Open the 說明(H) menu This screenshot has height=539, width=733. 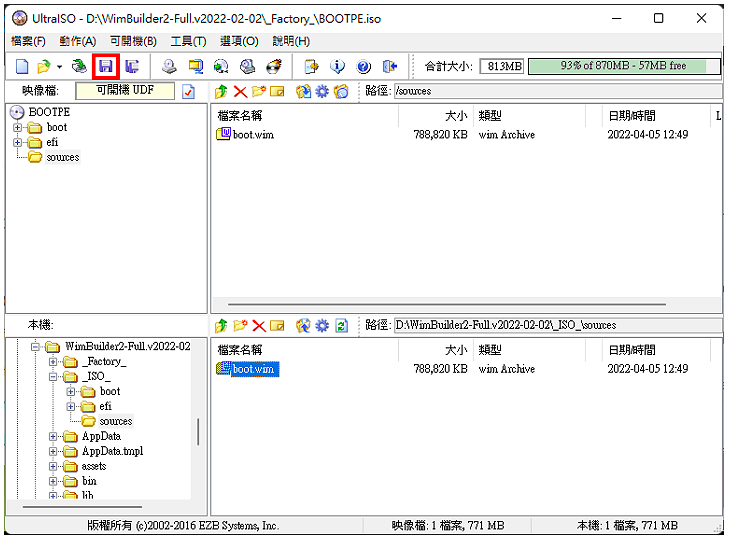291,41
